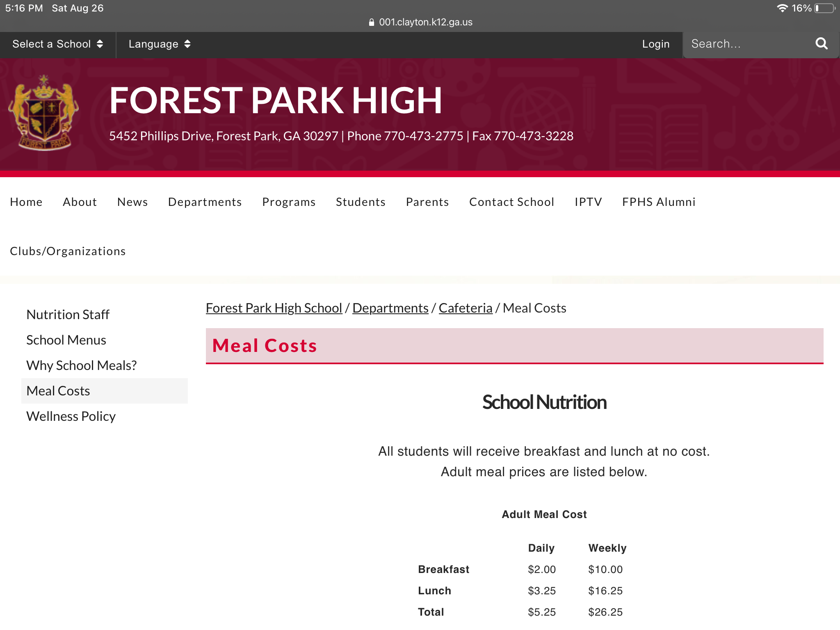
Task: Click the Total row label
Action: tap(431, 612)
